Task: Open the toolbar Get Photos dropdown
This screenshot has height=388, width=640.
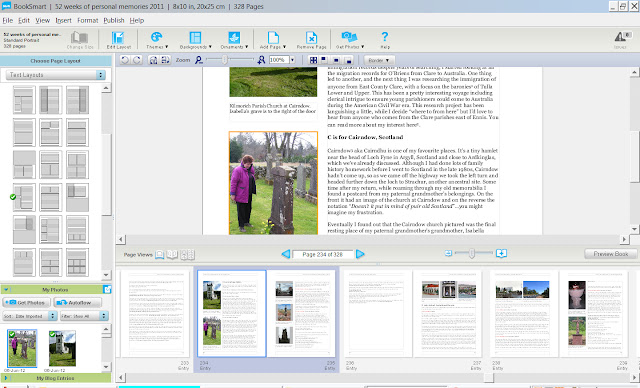Action: 350,40
